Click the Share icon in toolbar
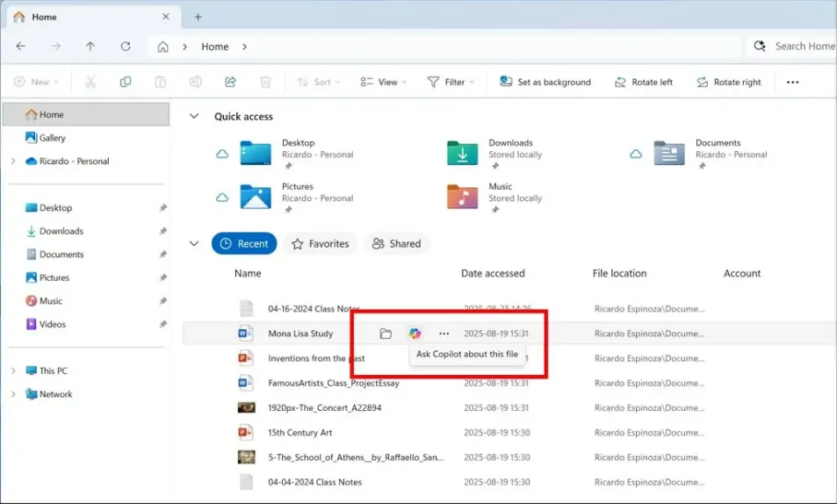The height and width of the screenshot is (504, 837). tap(230, 82)
